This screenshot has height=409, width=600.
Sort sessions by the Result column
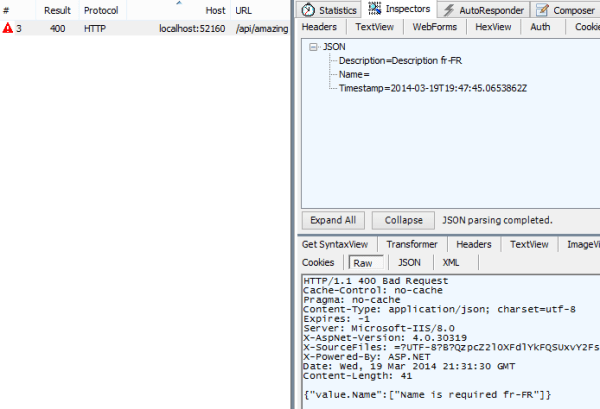point(57,10)
